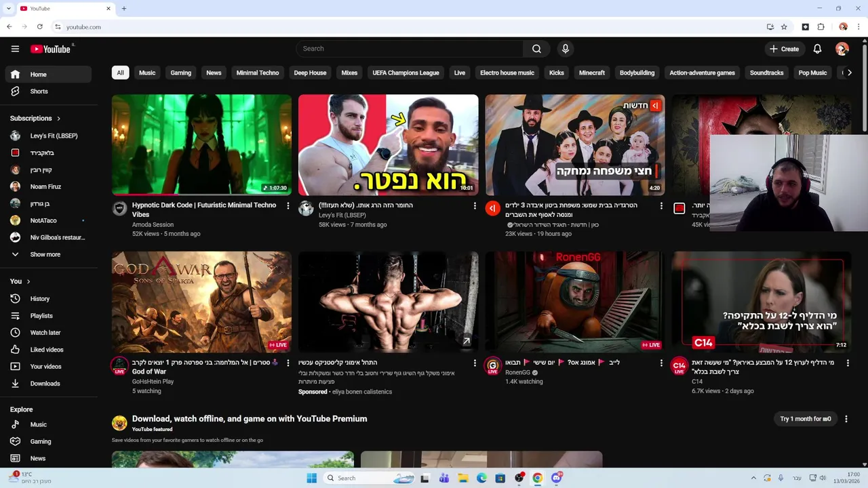Click the YouTube logo
This screenshot has height=488, width=868.
(x=52, y=49)
